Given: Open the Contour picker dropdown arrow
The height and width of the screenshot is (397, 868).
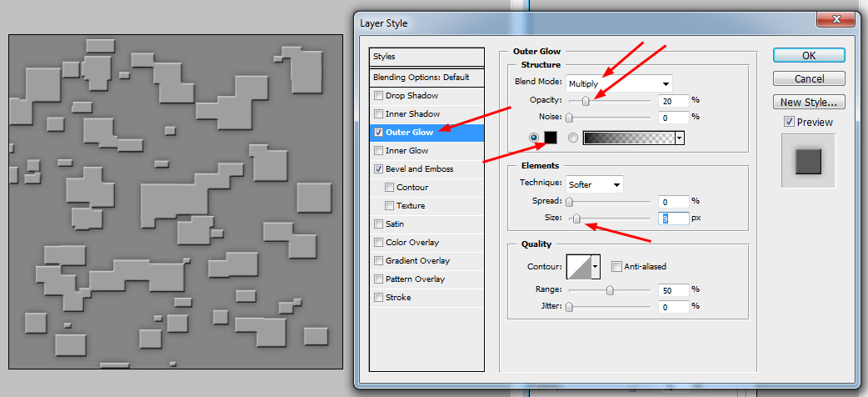Looking at the screenshot, I should click(596, 267).
